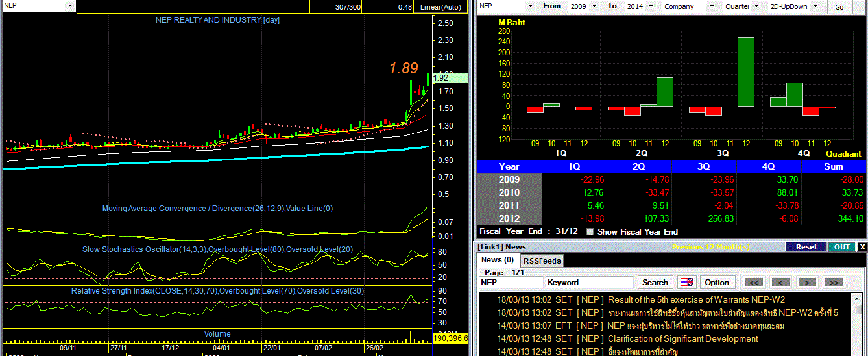Expand the Quarter period dropdown
This screenshot has width=868, height=356.
[756, 6]
